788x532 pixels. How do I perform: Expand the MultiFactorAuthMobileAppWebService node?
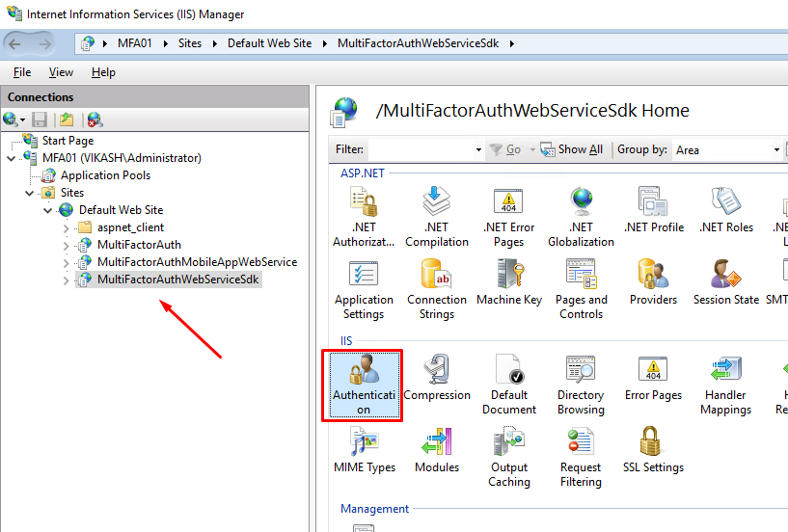coord(66,262)
